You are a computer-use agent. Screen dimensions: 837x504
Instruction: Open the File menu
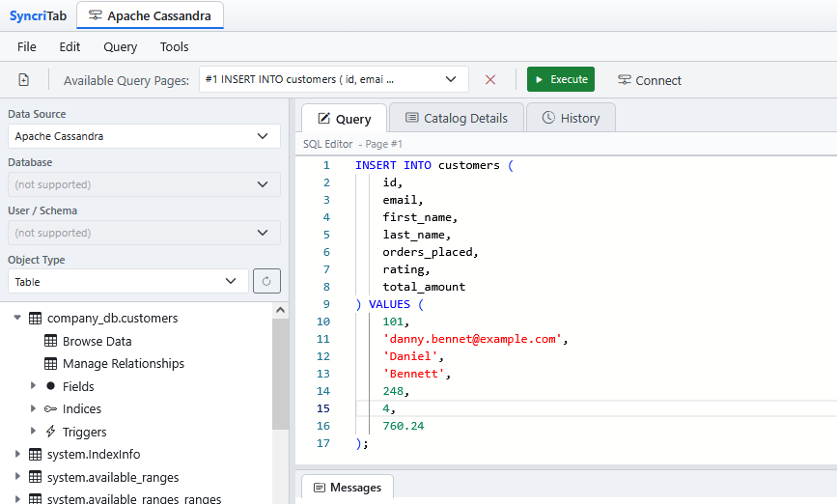point(27,47)
